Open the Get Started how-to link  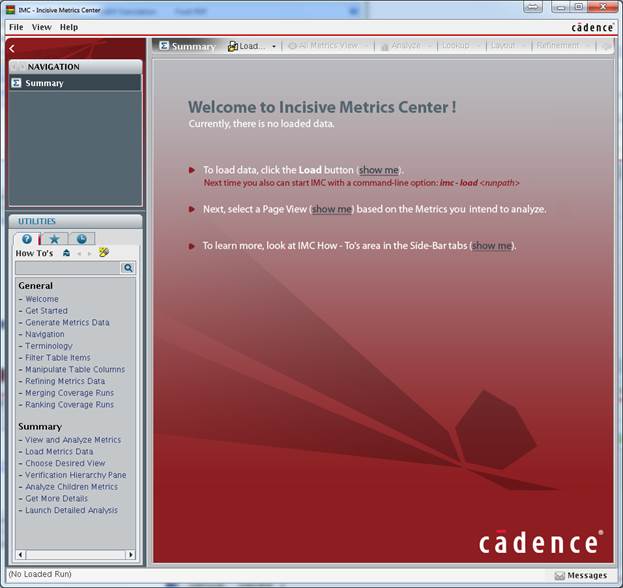[46, 311]
